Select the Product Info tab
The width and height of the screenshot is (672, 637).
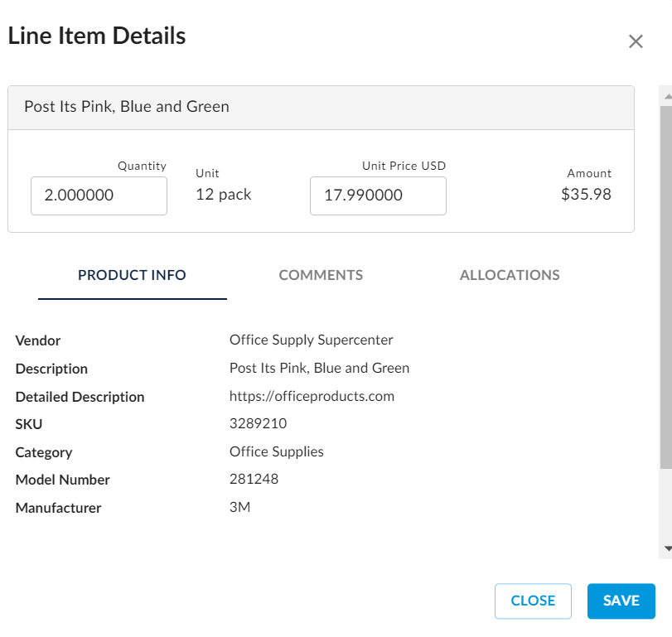(132, 275)
